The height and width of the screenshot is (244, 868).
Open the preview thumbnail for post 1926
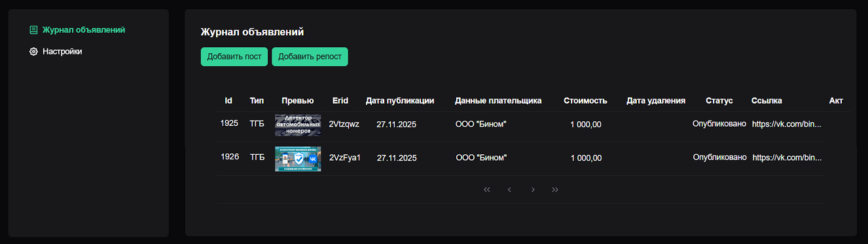(298, 159)
